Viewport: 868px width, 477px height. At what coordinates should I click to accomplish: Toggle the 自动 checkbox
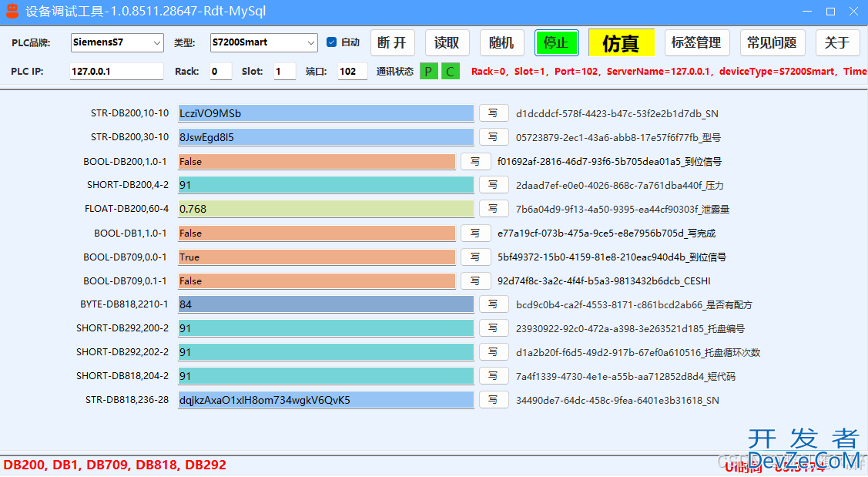tap(332, 42)
